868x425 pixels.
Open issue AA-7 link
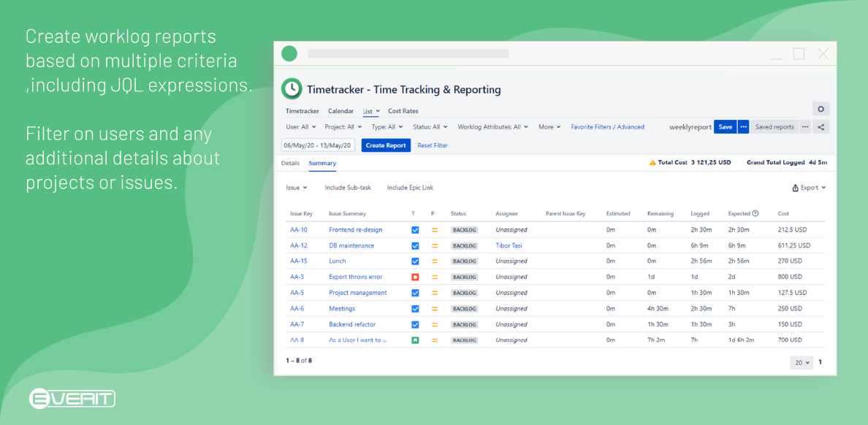297,324
